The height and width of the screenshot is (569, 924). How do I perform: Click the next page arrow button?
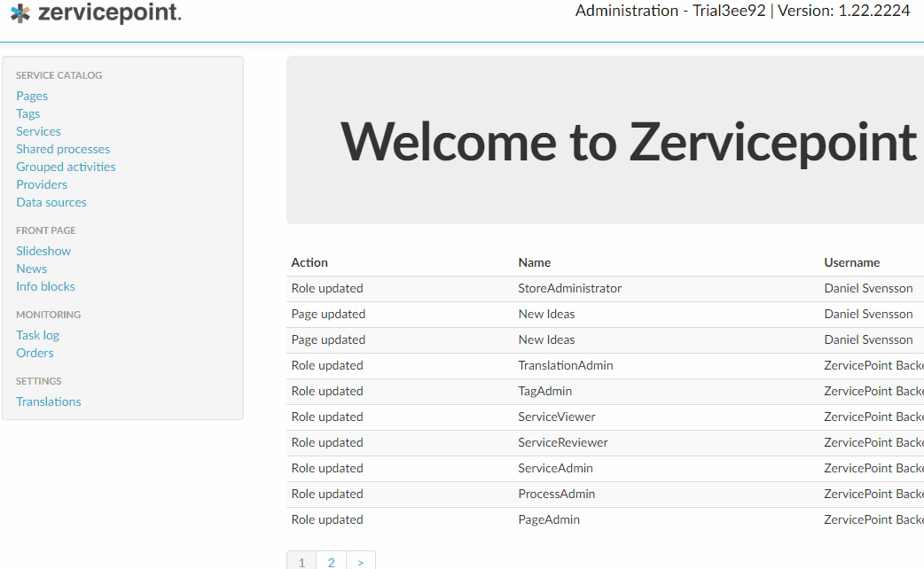click(x=360, y=562)
